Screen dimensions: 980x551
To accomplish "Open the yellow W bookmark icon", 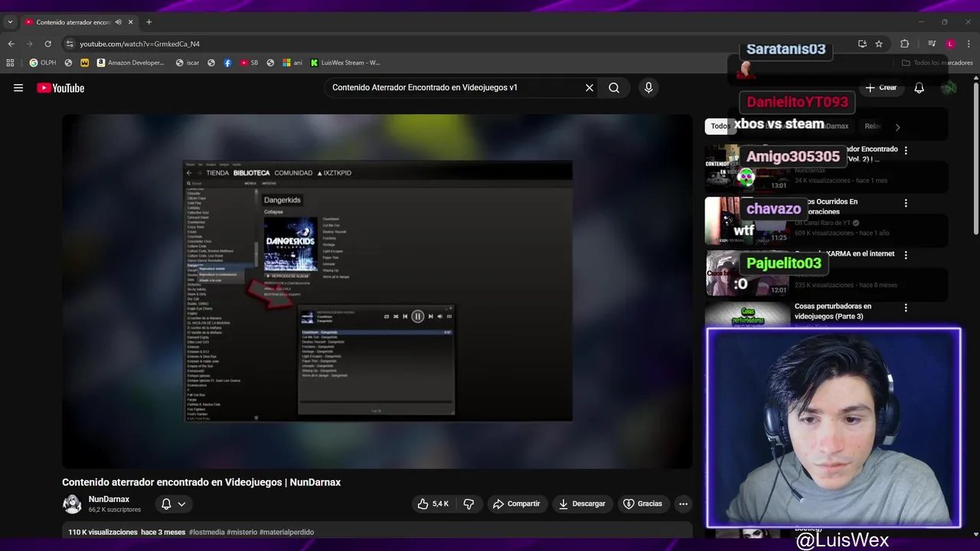I will [x=84, y=63].
